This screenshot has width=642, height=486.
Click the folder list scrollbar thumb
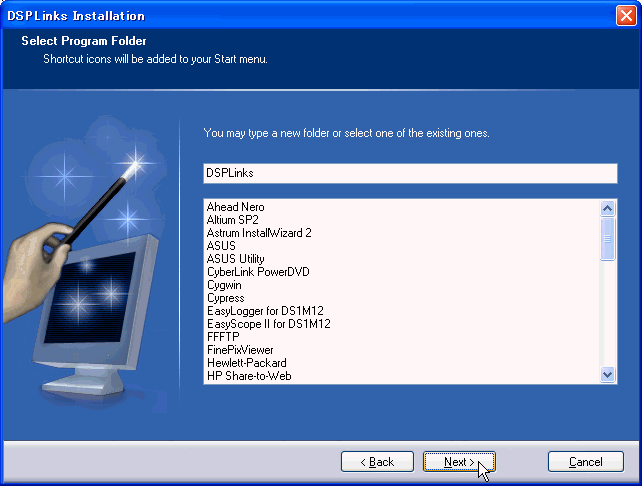coord(608,239)
